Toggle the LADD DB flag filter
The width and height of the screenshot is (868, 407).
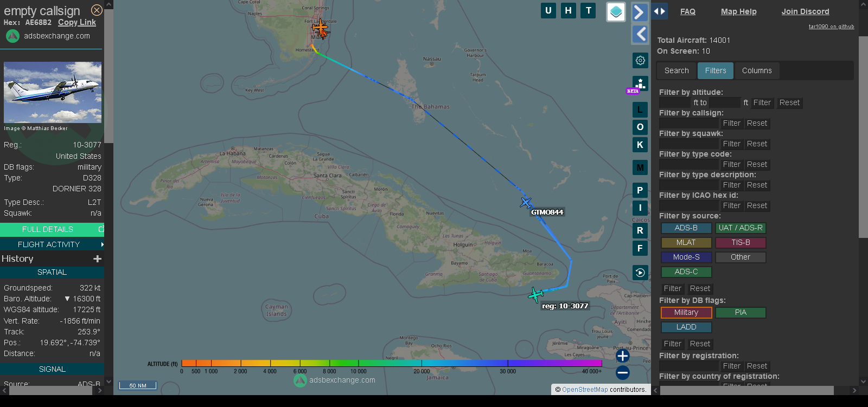pos(686,327)
